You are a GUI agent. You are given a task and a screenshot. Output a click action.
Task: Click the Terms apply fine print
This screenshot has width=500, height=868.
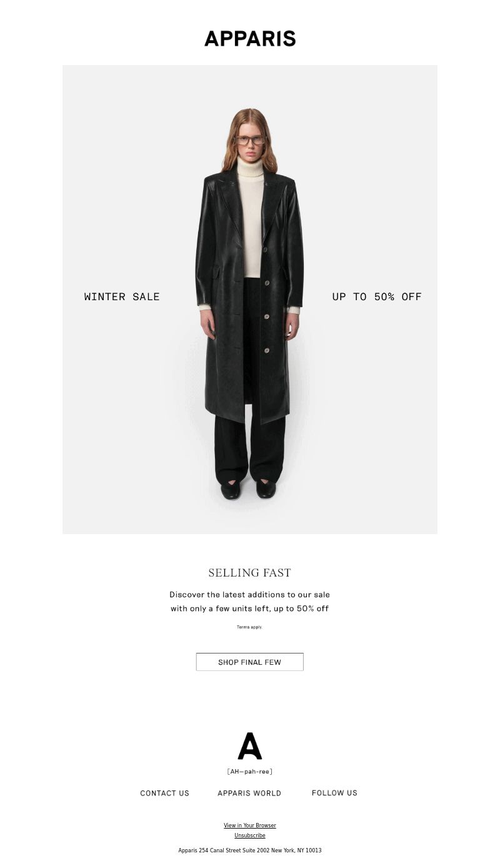click(249, 627)
